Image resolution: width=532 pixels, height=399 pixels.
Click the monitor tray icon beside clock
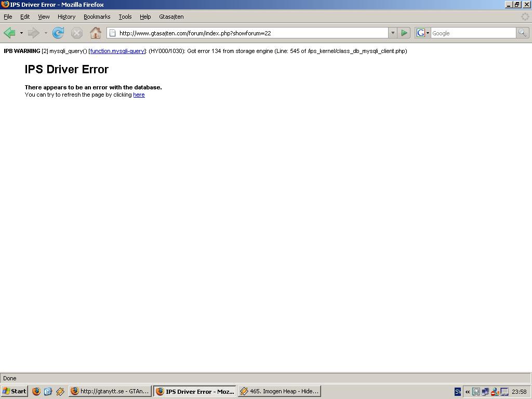(x=504, y=392)
